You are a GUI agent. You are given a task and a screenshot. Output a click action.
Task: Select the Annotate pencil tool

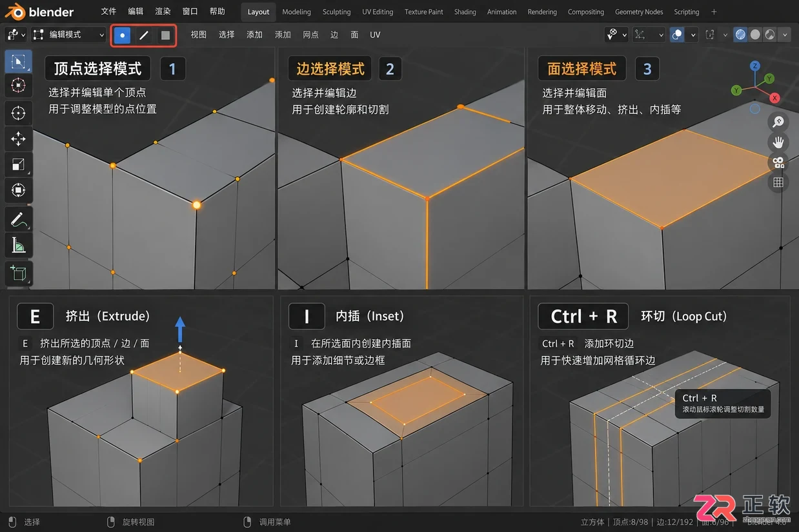[x=18, y=219]
